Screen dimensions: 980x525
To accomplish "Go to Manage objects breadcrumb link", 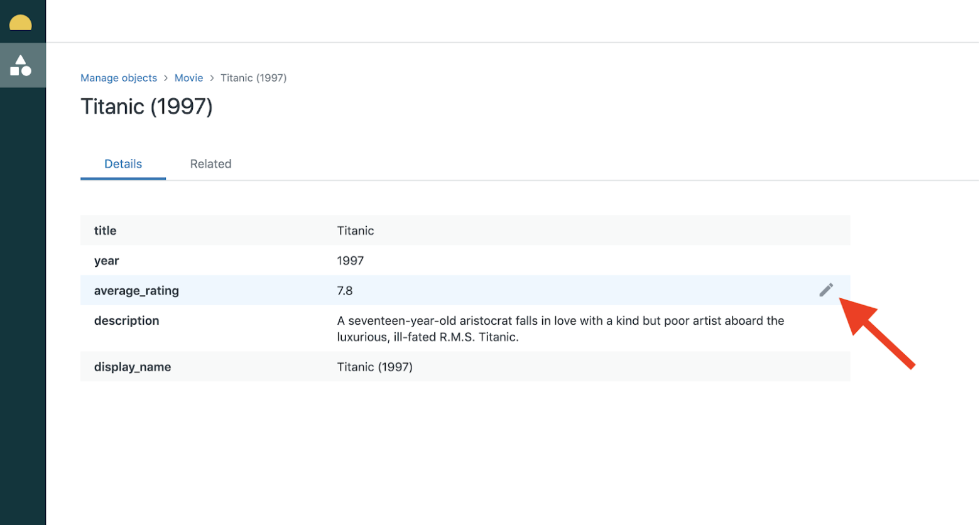I will tap(119, 78).
